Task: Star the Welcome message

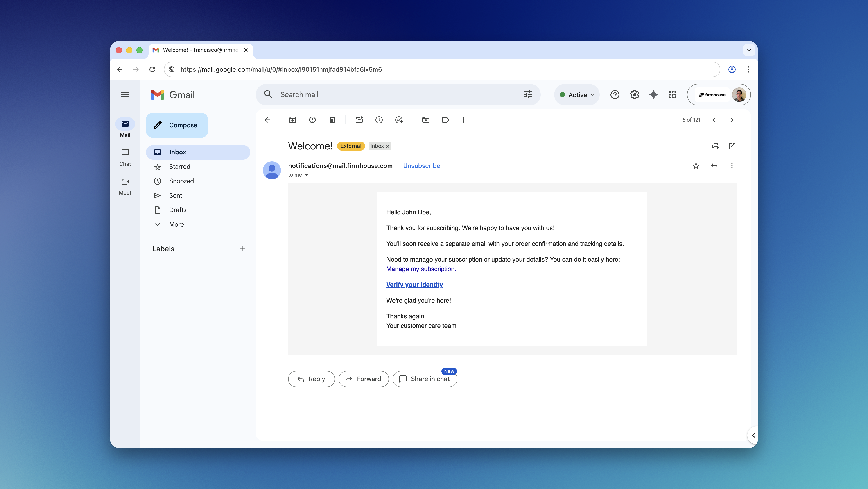Action: point(696,166)
